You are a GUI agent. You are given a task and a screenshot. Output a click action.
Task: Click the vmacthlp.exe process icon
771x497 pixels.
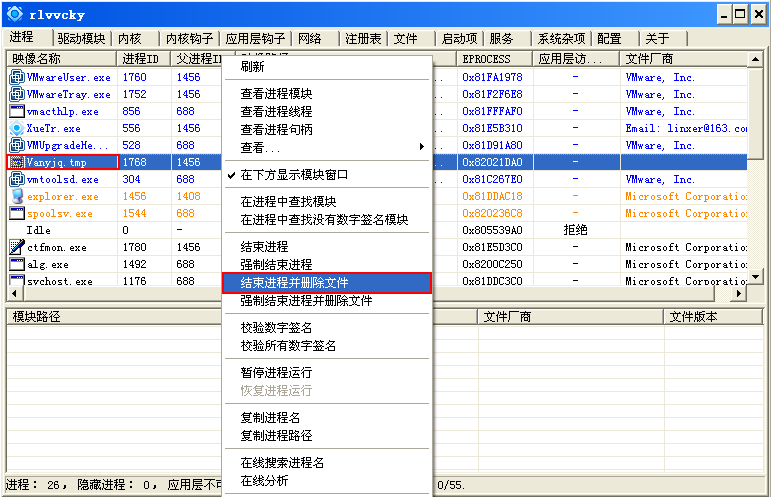[16, 111]
